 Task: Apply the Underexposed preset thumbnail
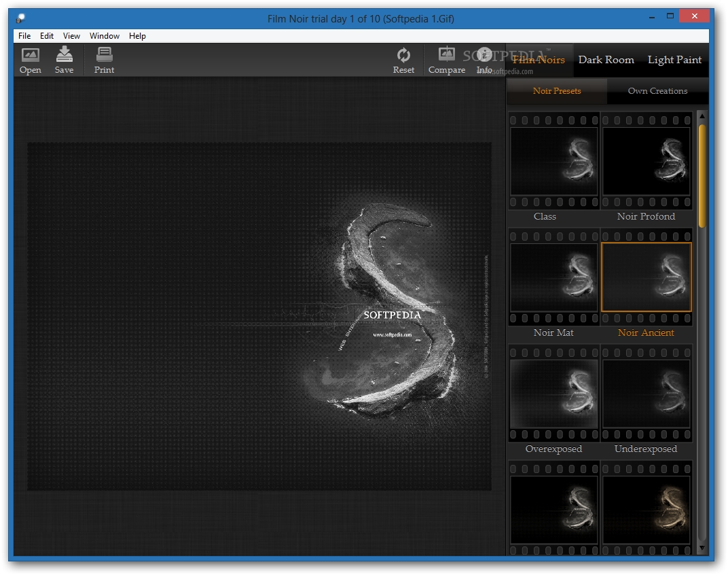tap(646, 394)
